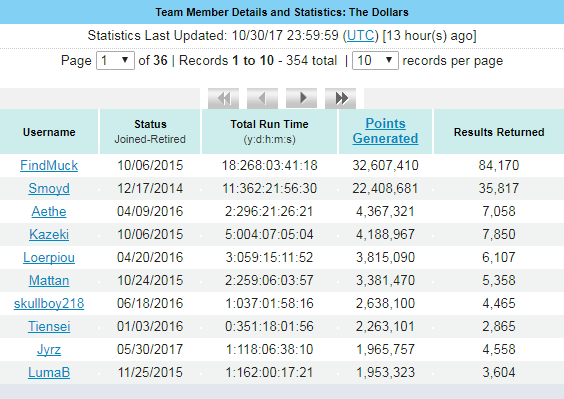The image size is (564, 399).
Task: Open Jyrz's member profile
Action: [x=49, y=350]
